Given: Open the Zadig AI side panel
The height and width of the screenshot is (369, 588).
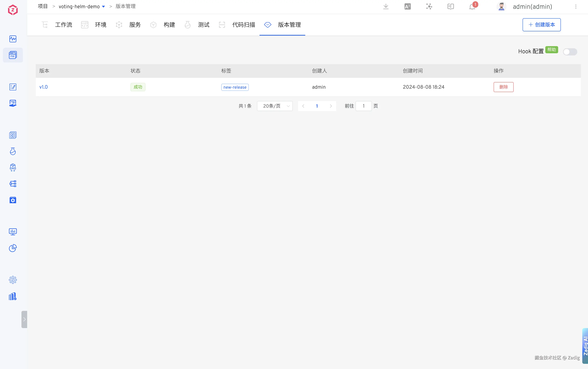Looking at the screenshot, I should pos(585,346).
